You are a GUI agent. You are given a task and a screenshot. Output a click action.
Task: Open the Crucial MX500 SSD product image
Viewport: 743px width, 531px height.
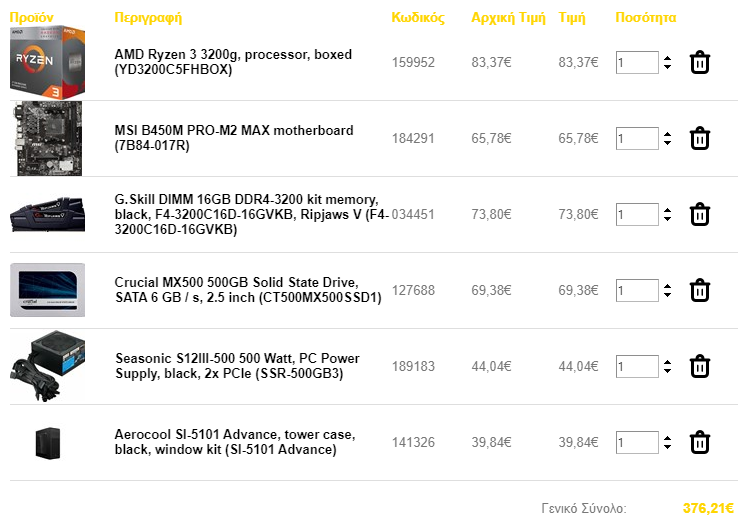pyautogui.click(x=47, y=290)
